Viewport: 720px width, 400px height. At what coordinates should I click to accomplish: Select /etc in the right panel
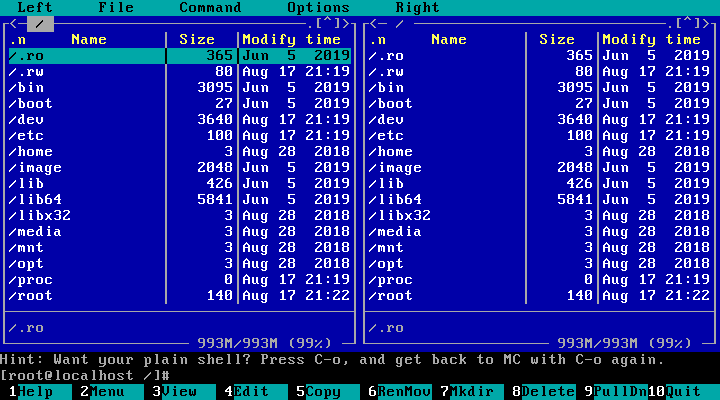pos(540,135)
